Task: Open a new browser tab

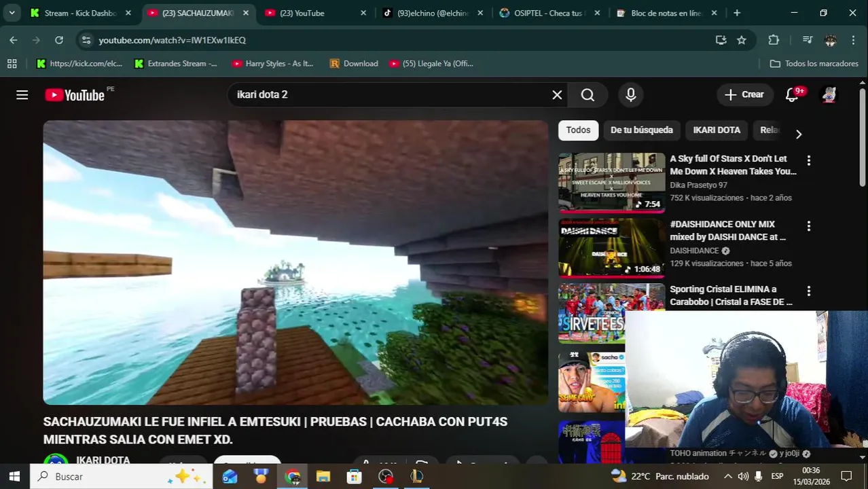Action: (737, 13)
